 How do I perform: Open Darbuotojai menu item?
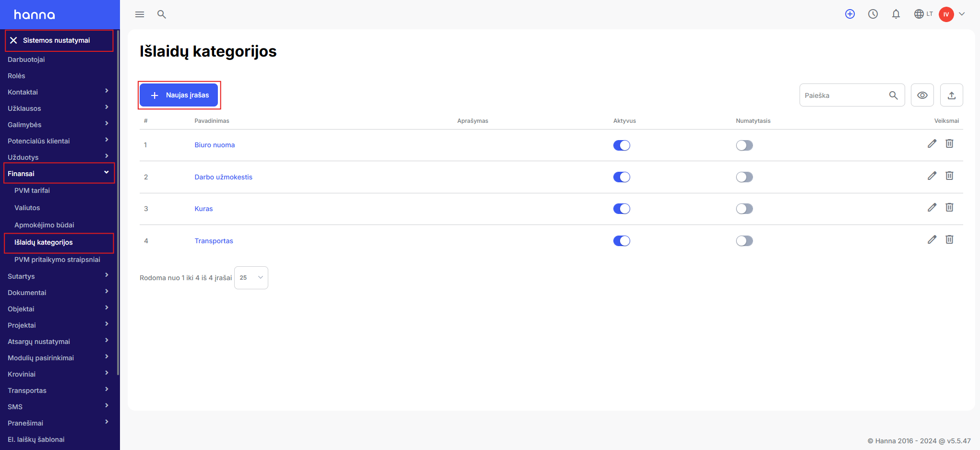coord(26,59)
